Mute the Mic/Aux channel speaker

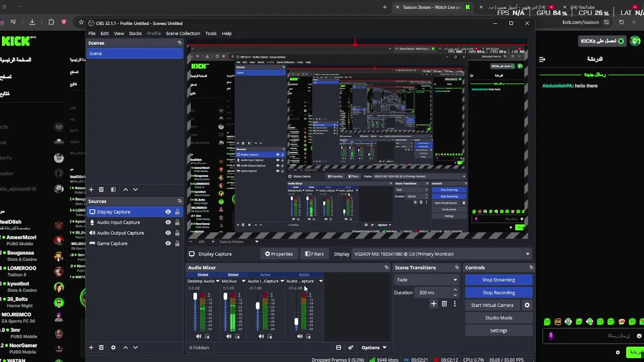(x=229, y=336)
